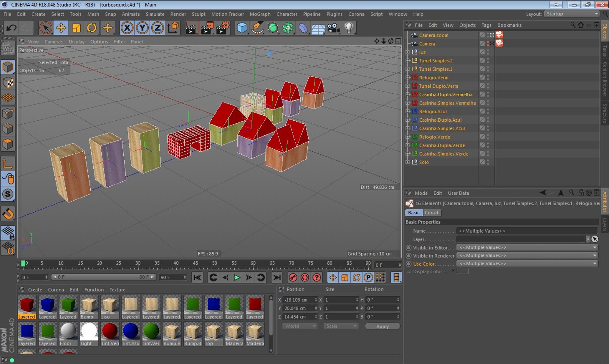Toggle the Enable Snap magnet icon
Screen dimensions: 609x364
coord(8,214)
